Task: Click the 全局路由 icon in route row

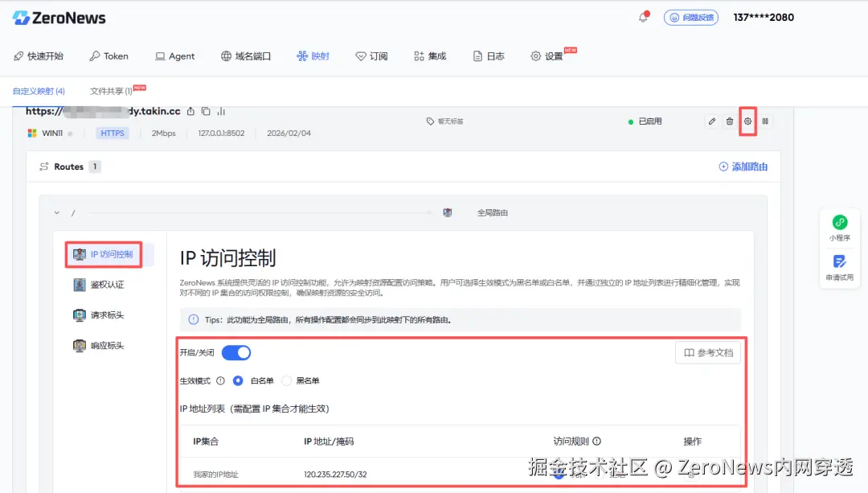Action: (448, 212)
